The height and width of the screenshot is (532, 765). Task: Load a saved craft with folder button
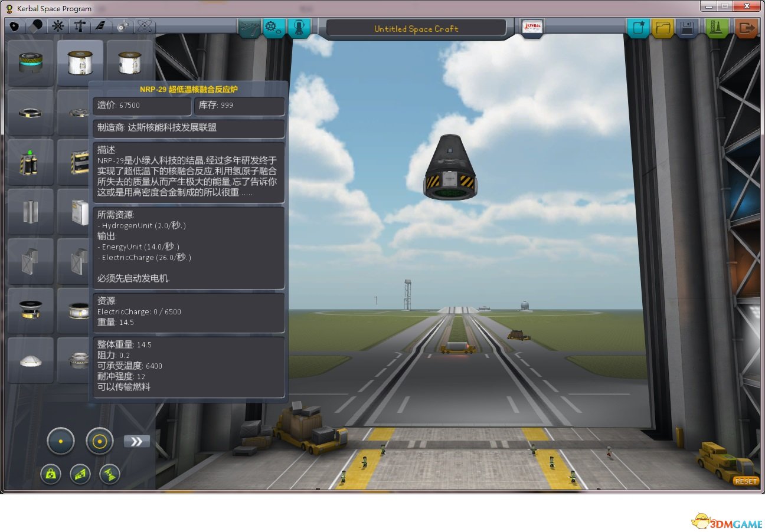(663, 28)
